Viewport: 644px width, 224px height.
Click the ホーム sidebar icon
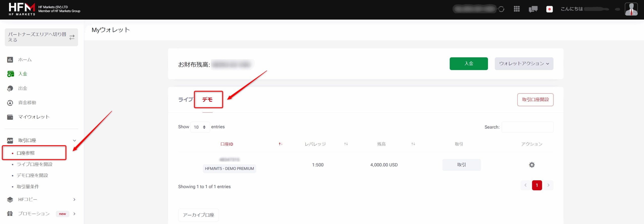[x=10, y=60]
